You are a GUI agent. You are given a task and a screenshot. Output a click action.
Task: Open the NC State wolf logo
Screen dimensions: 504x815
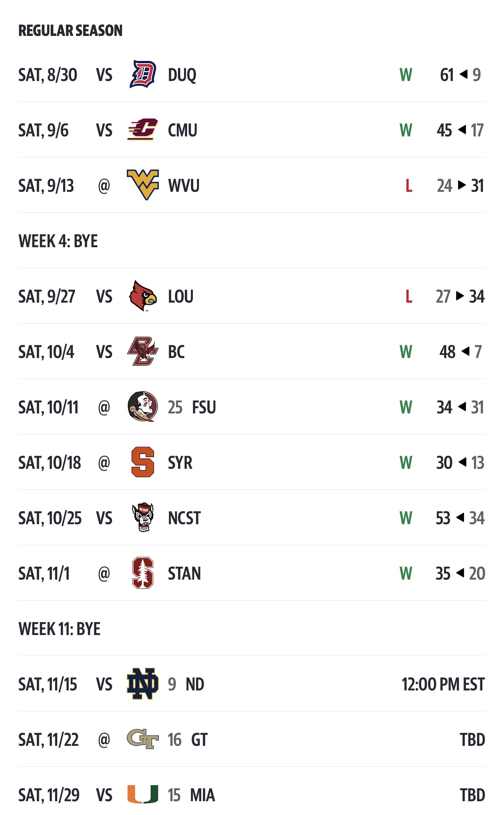(x=143, y=517)
